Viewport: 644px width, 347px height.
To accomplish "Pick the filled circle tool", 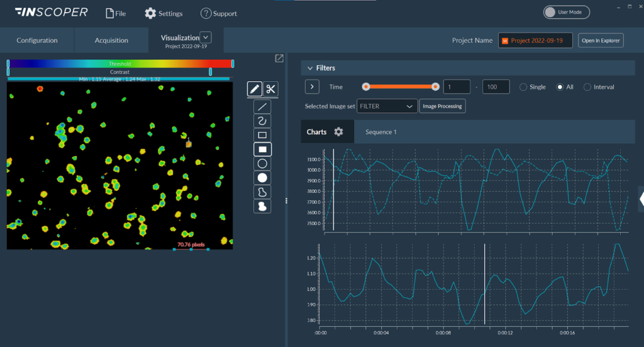I will coord(262,178).
